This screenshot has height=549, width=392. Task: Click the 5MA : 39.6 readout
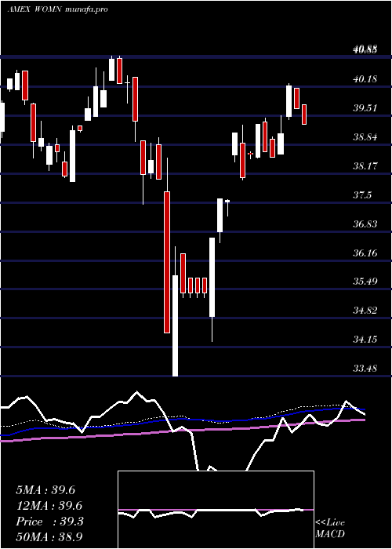(45, 490)
